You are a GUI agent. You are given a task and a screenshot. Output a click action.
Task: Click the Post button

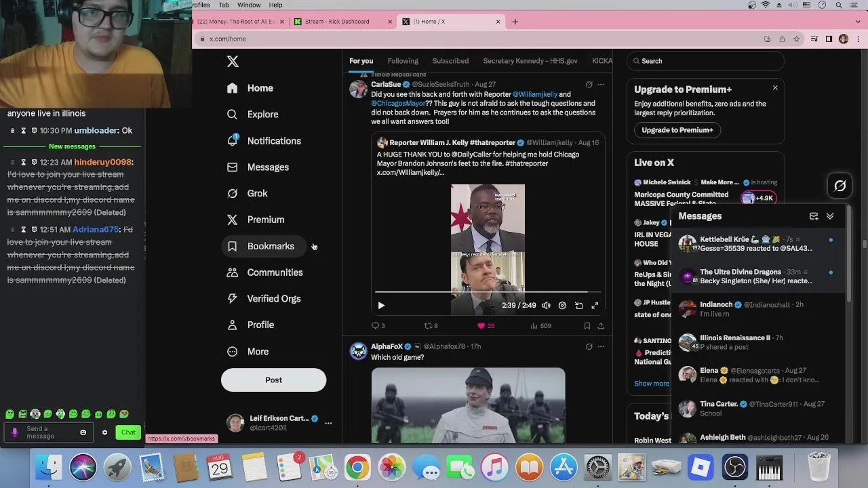273,380
